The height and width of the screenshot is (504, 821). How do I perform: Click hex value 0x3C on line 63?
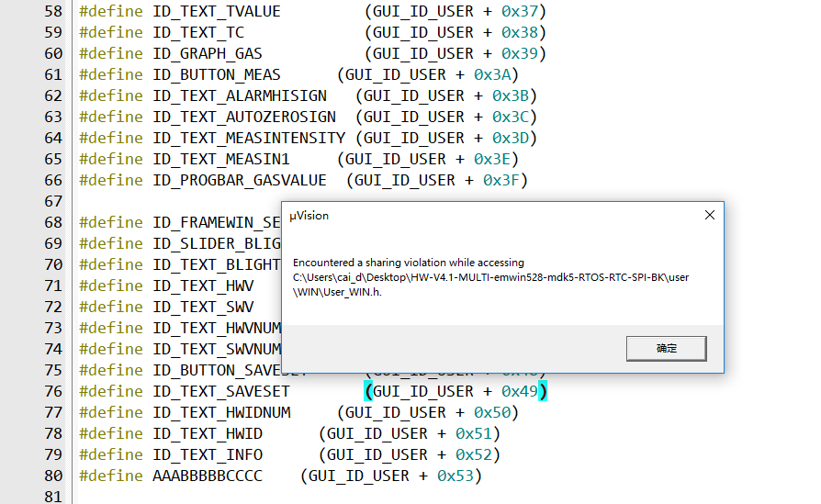click(x=511, y=117)
